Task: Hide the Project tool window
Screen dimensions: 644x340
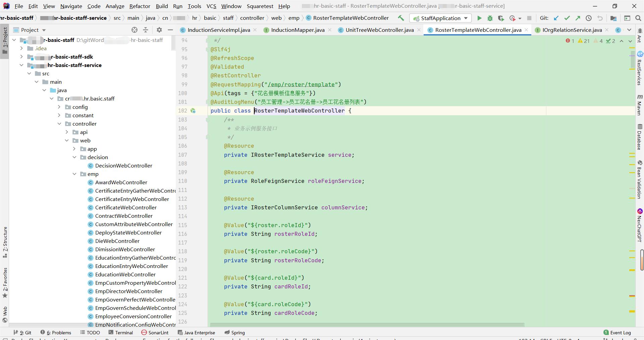Action: (170, 30)
